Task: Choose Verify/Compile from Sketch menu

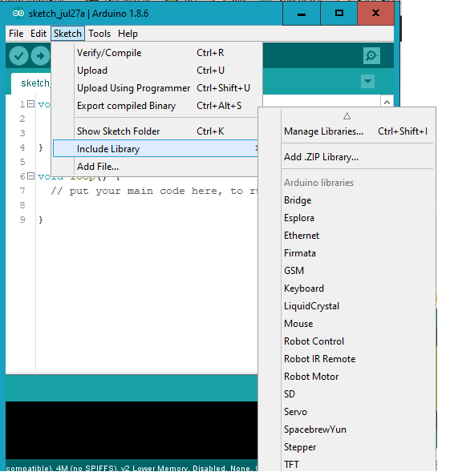Action: (x=156, y=53)
